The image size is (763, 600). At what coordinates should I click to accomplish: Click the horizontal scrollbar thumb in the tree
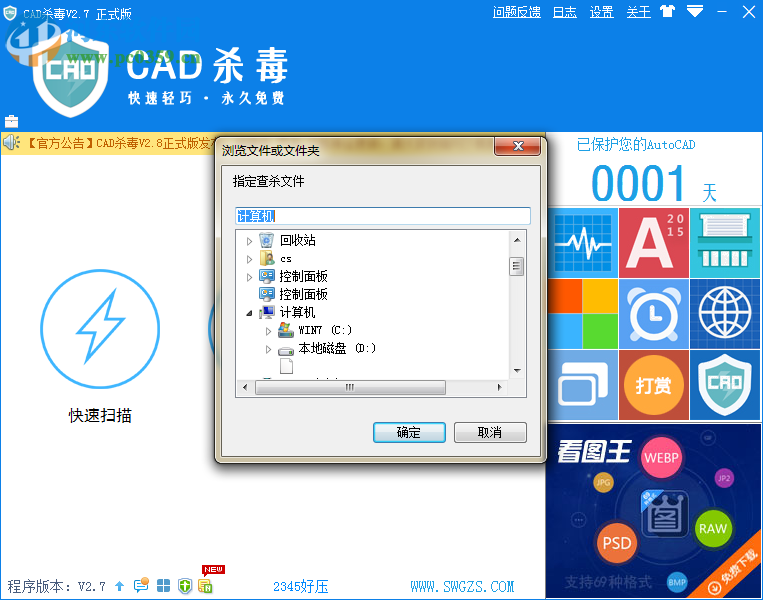tap(350, 387)
